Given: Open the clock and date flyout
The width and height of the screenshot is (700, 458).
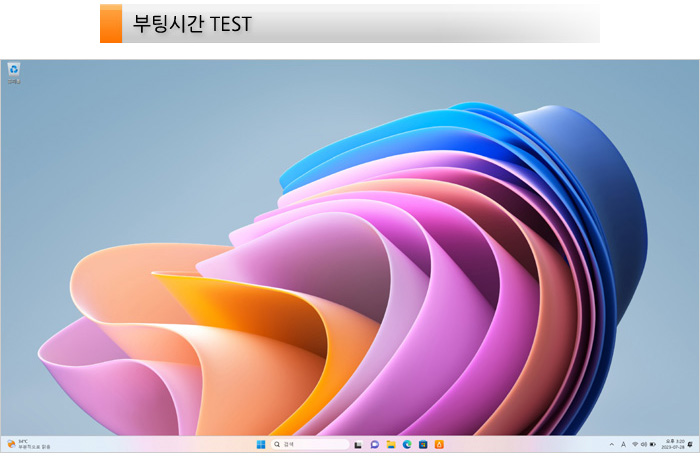Looking at the screenshot, I should pyautogui.click(x=673, y=444).
